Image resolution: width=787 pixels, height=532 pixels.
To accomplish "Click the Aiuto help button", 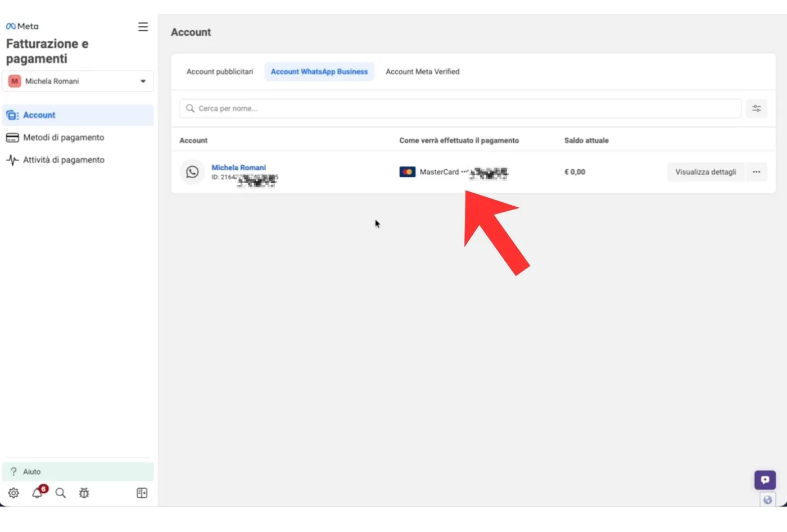I will point(78,471).
